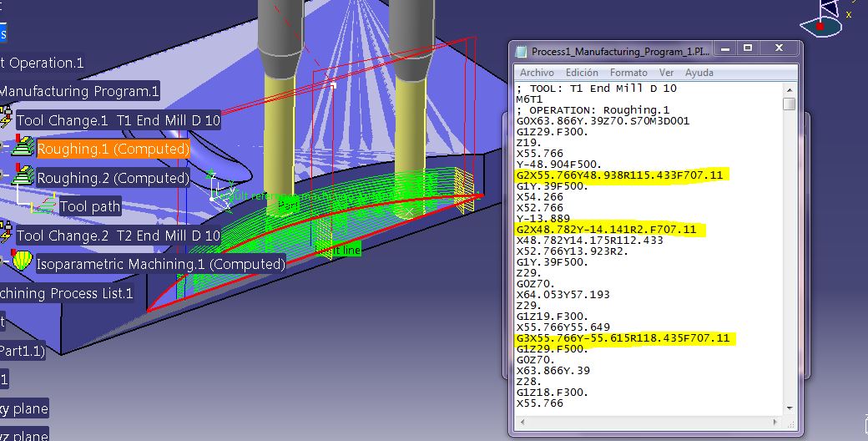This screenshot has height=441, width=868.
Task: Open the Formato menu in Notepad
Action: (x=628, y=73)
